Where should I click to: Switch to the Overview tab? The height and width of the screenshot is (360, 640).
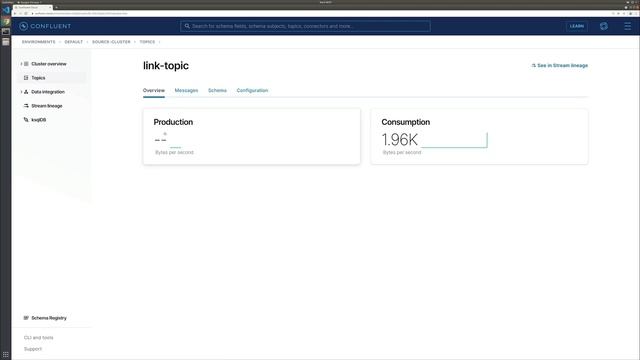point(154,91)
